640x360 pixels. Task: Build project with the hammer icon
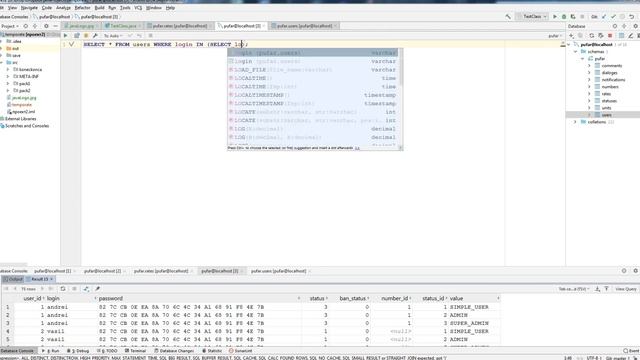click(x=508, y=16)
